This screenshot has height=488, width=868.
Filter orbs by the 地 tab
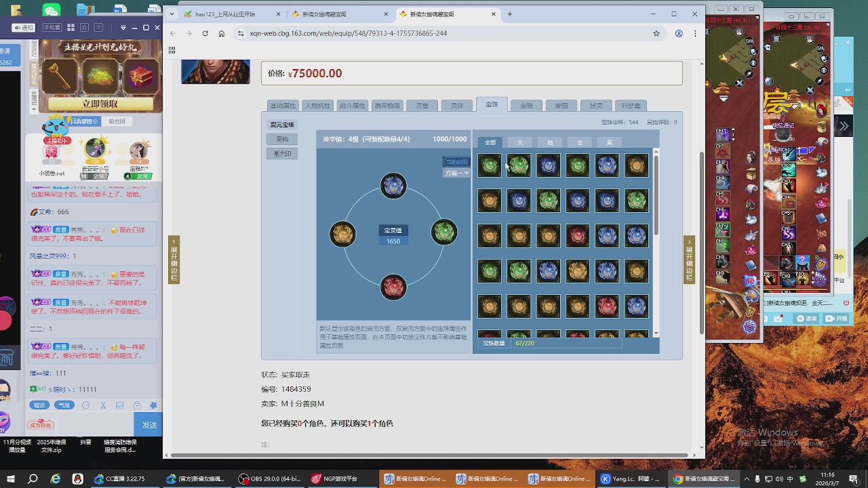pyautogui.click(x=550, y=142)
